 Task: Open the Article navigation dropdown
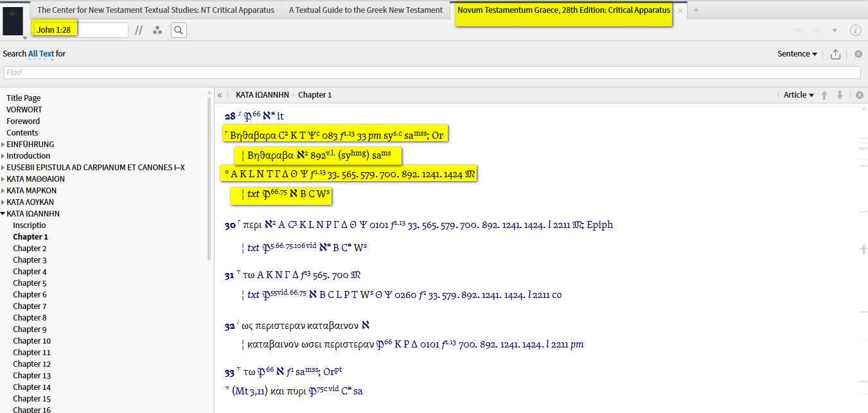coord(799,95)
